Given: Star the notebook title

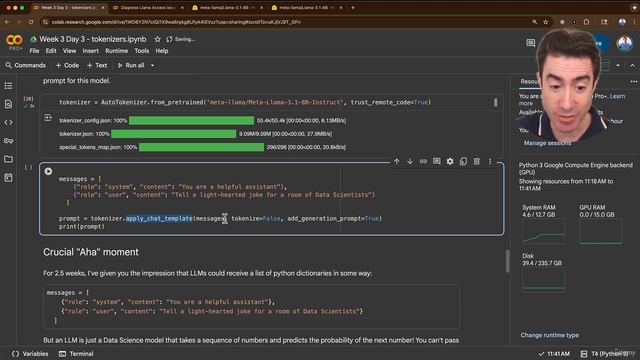Looking at the screenshot, I should [x=158, y=39].
